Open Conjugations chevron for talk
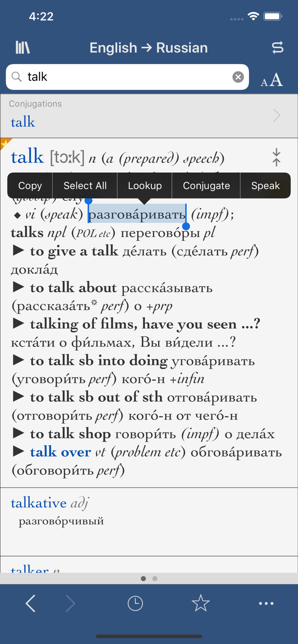The height and width of the screenshot is (644, 298). pyautogui.click(x=277, y=115)
